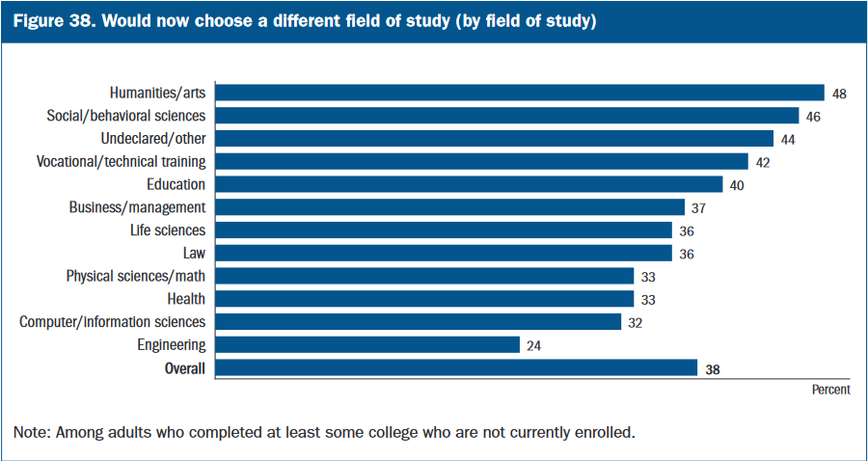Select the Engineering bar
Screen dimensions: 868x461
click(x=366, y=344)
